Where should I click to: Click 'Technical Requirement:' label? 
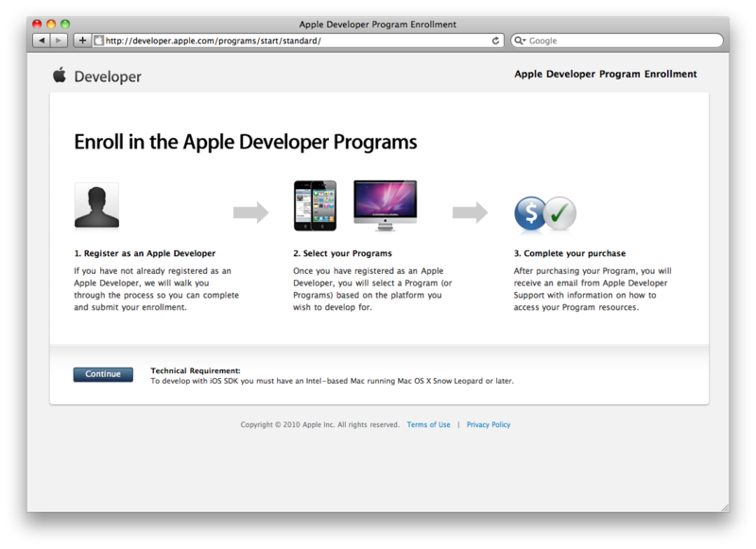coord(196,370)
